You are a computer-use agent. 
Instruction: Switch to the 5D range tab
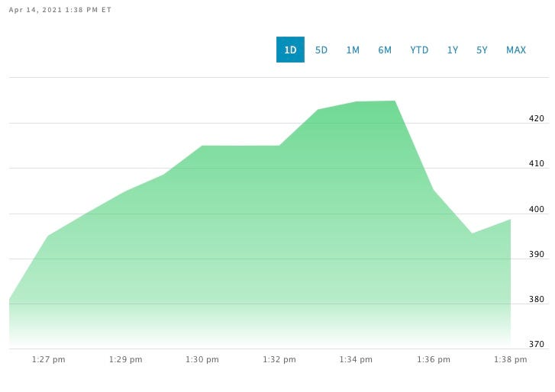tap(321, 50)
